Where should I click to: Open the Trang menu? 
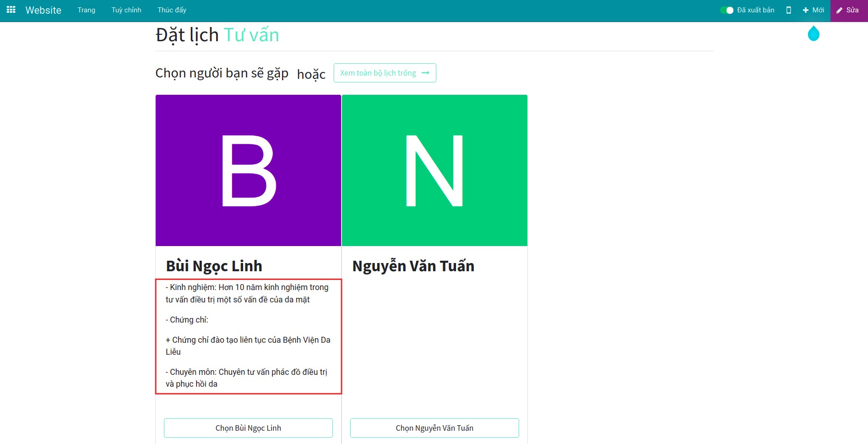point(87,10)
